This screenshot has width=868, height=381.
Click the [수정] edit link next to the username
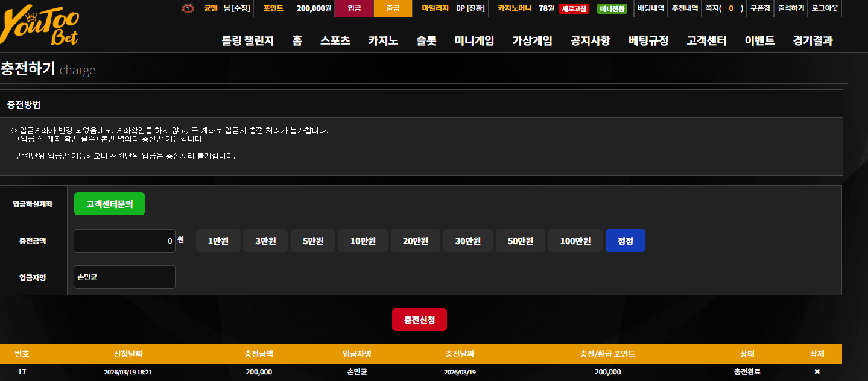tap(241, 8)
